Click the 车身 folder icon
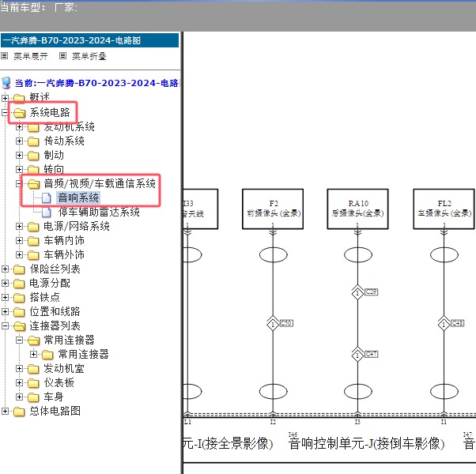The height and width of the screenshot is (474, 476). pos(33,397)
